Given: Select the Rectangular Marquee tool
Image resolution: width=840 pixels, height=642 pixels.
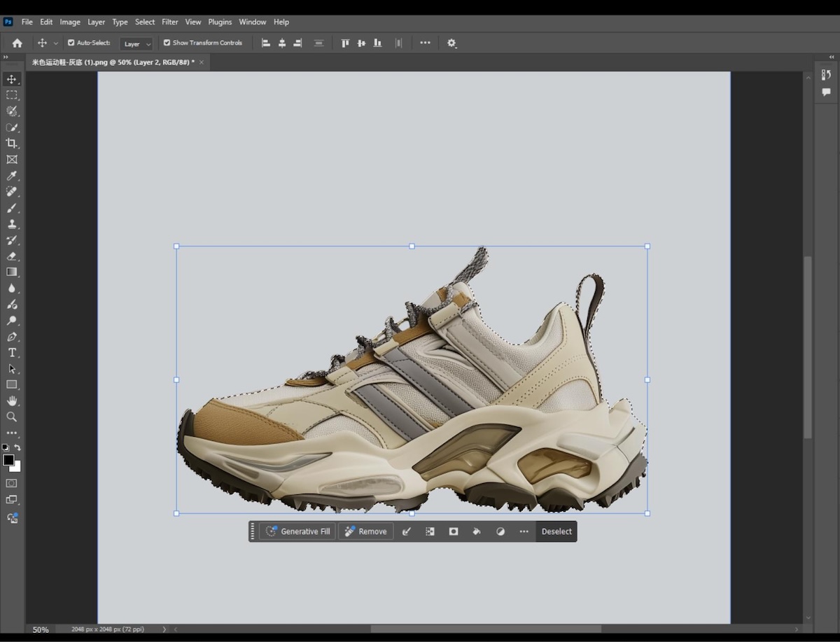Looking at the screenshot, I should click(12, 95).
